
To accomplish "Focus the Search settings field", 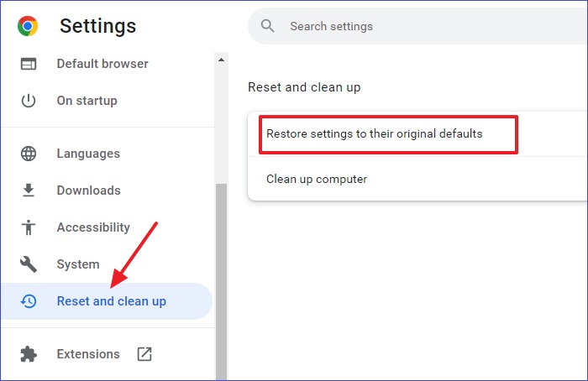I will tap(420, 26).
